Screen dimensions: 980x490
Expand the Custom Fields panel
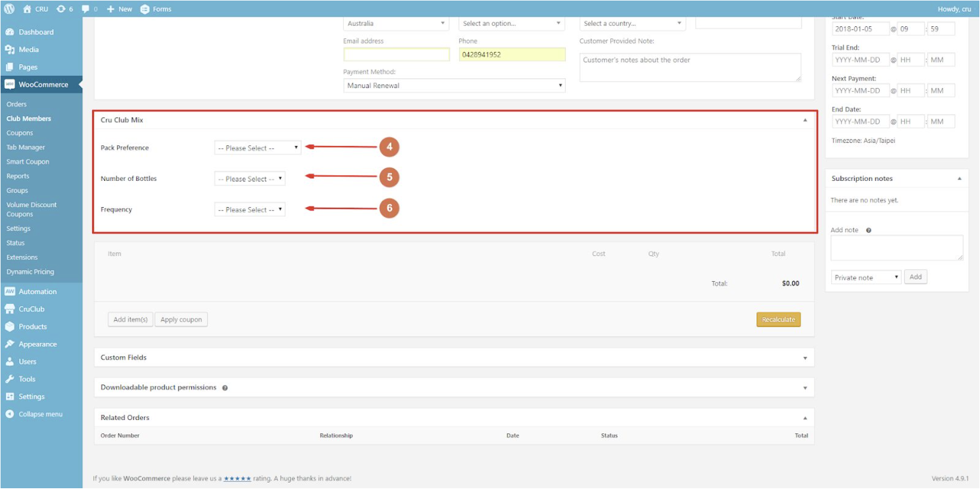tap(805, 358)
